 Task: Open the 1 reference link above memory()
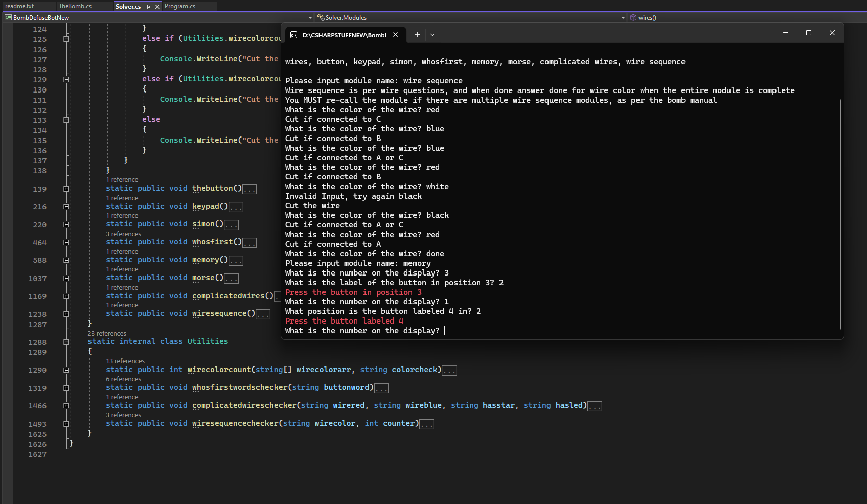(122, 251)
